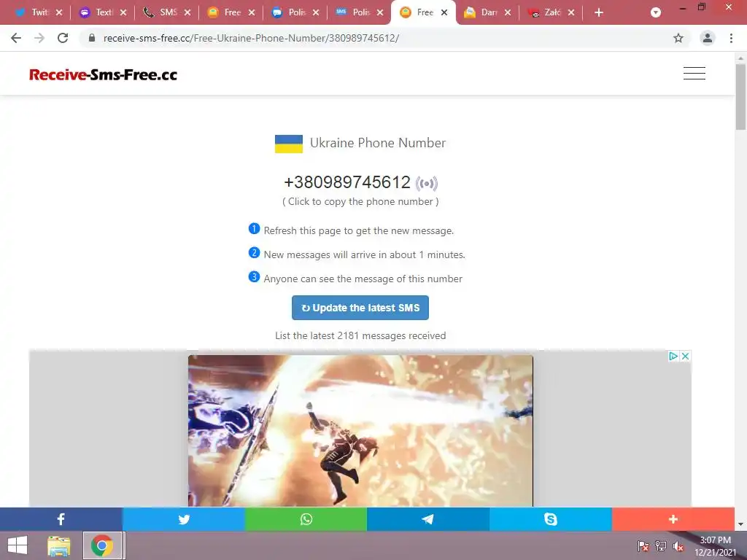The width and height of the screenshot is (747, 560).
Task: Open a new browser tab
Action: click(599, 12)
